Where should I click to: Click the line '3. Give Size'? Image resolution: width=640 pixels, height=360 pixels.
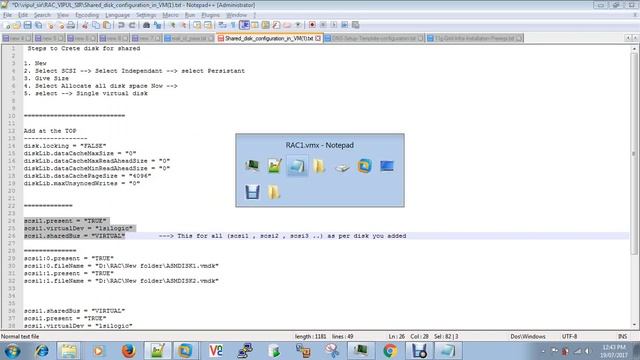46,78
